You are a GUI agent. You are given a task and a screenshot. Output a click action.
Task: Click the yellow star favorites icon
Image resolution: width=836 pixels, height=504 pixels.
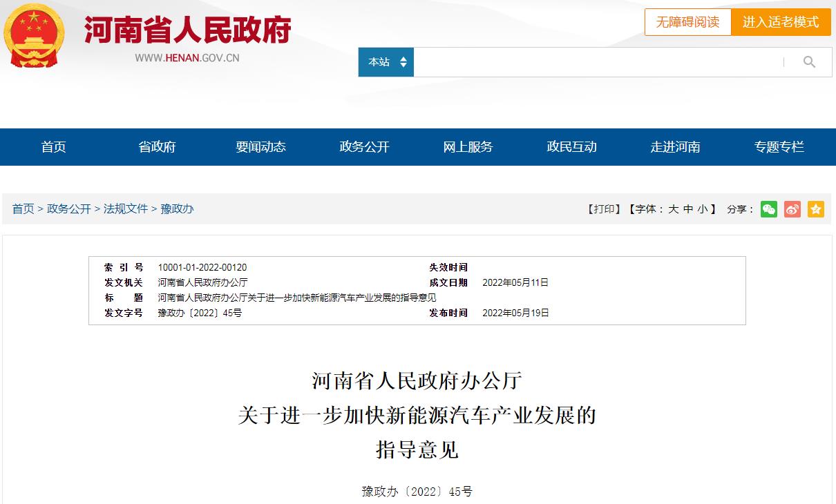pyautogui.click(x=816, y=209)
